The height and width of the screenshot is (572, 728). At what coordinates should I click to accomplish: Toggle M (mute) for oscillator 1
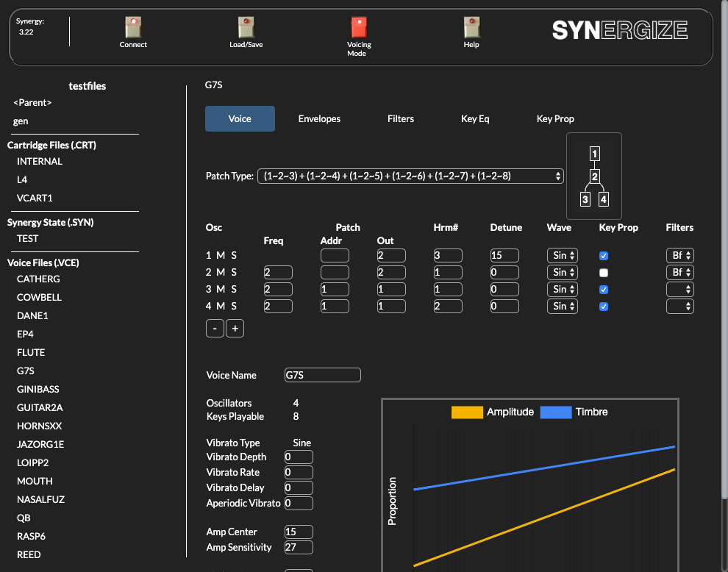pyautogui.click(x=221, y=255)
